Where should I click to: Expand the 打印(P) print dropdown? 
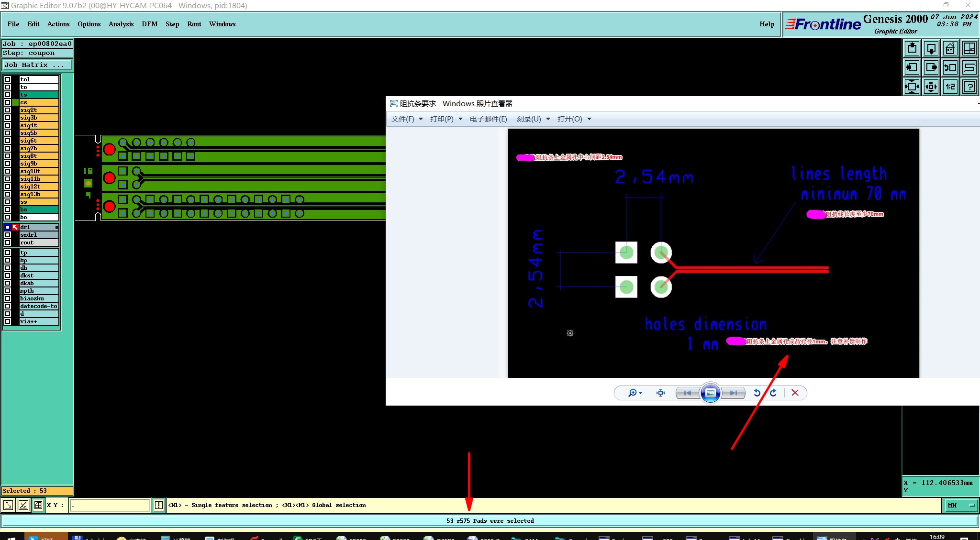click(x=445, y=119)
